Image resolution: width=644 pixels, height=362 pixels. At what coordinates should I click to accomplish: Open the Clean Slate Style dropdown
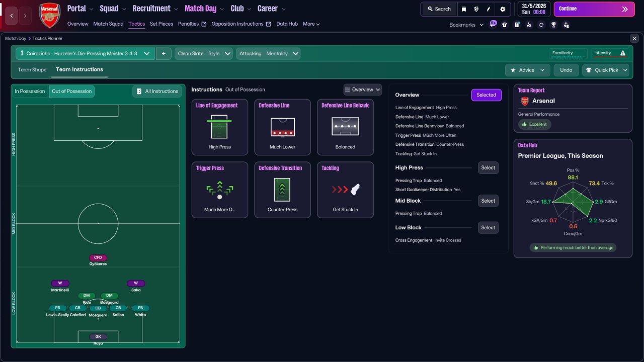click(204, 53)
